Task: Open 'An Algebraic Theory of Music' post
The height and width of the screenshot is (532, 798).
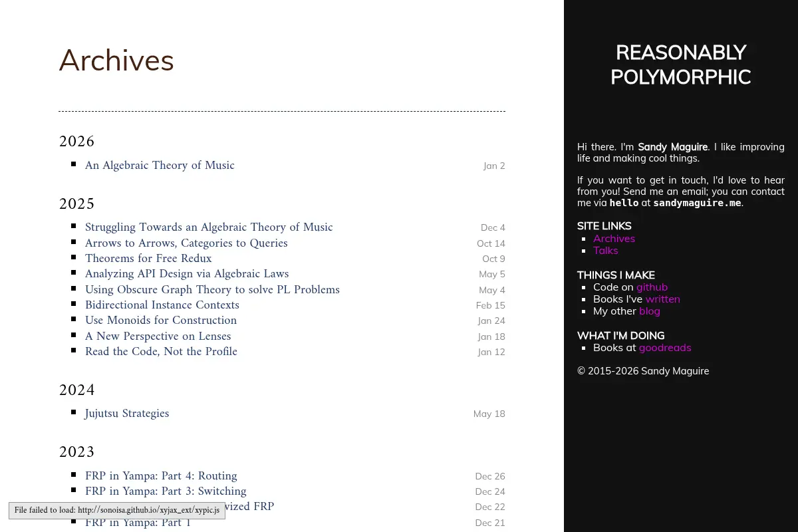Action: pos(160,166)
